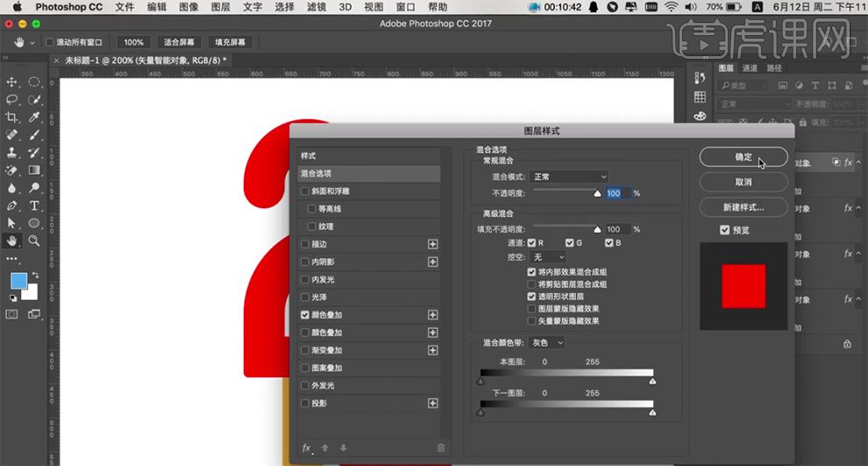Select the Path Selection tool

pos(11,223)
